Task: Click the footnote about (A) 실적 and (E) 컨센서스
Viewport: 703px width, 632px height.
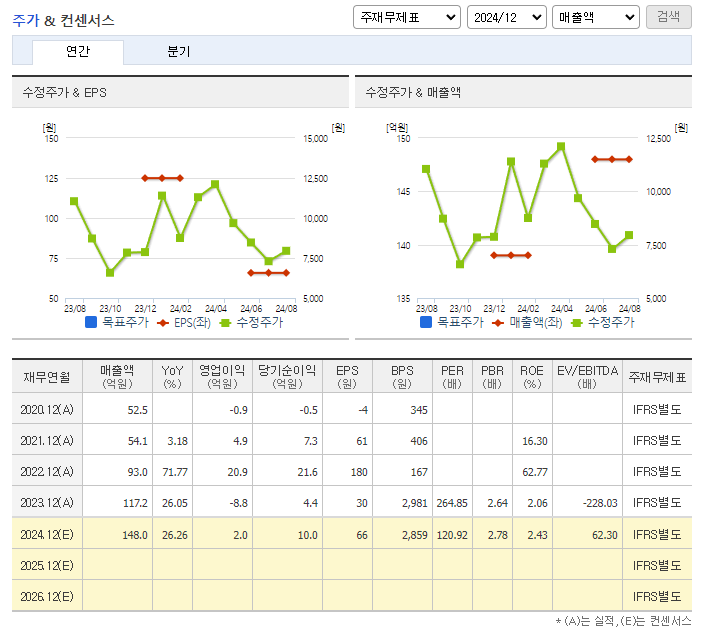Action: [623, 621]
